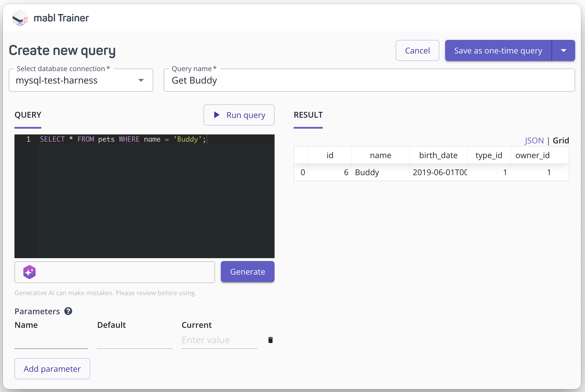Click the owner_id cell in Buddy row
Image resolution: width=585 pixels, height=392 pixels.
tap(532, 173)
